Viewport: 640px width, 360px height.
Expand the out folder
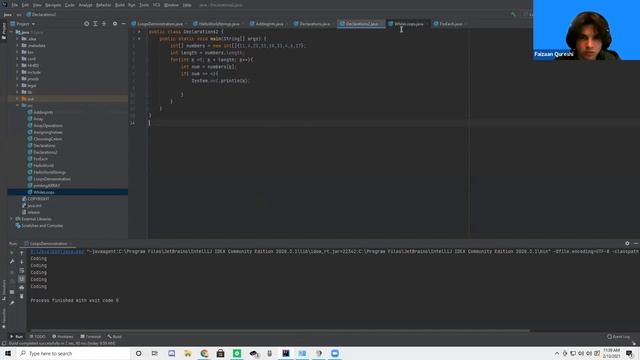18,99
